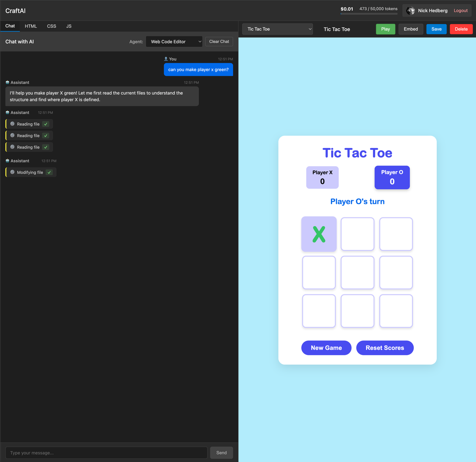Click the Player X score box
Screen dimensions: 476x462
pos(322,177)
